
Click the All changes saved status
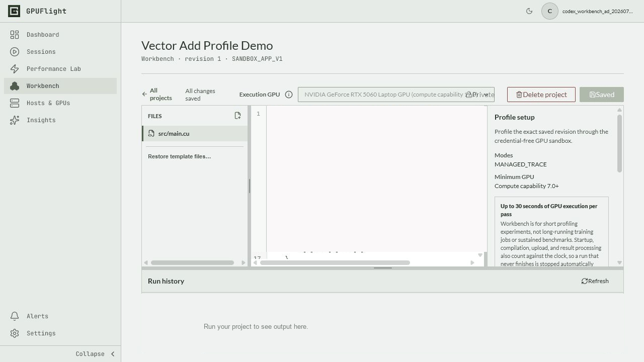(x=200, y=95)
